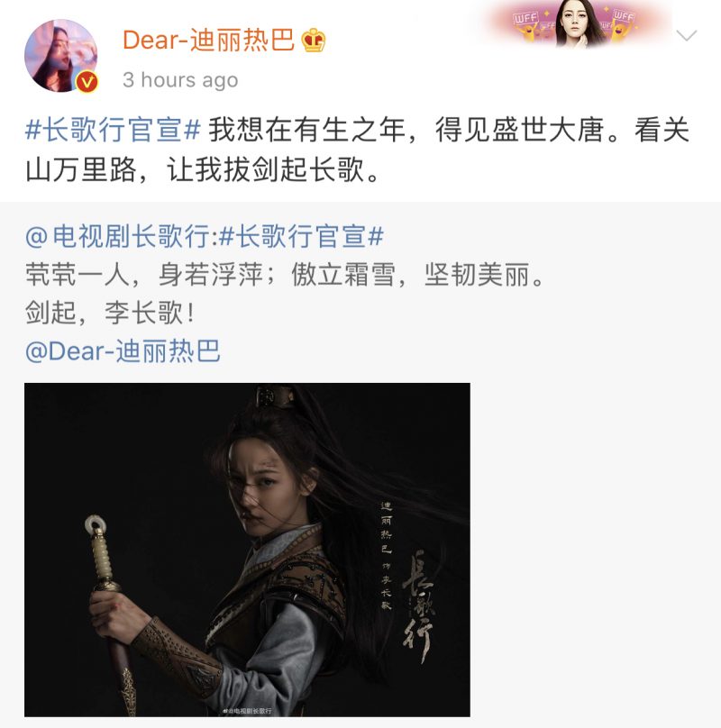Open the @电视剧长歌行 mention link
This screenshot has width=721, height=728.
click(x=120, y=236)
